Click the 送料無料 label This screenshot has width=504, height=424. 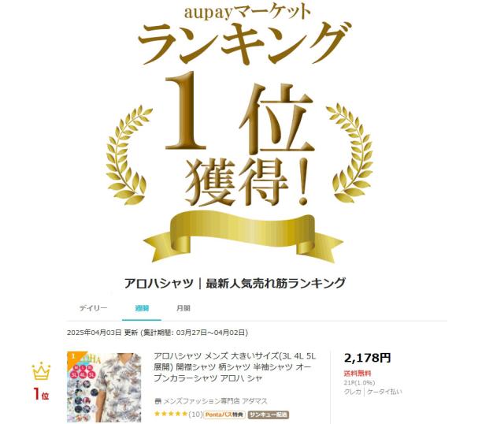[x=358, y=374]
